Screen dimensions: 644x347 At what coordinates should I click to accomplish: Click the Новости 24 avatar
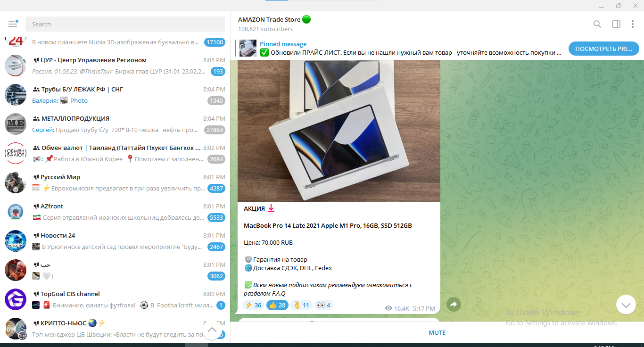tap(16, 241)
